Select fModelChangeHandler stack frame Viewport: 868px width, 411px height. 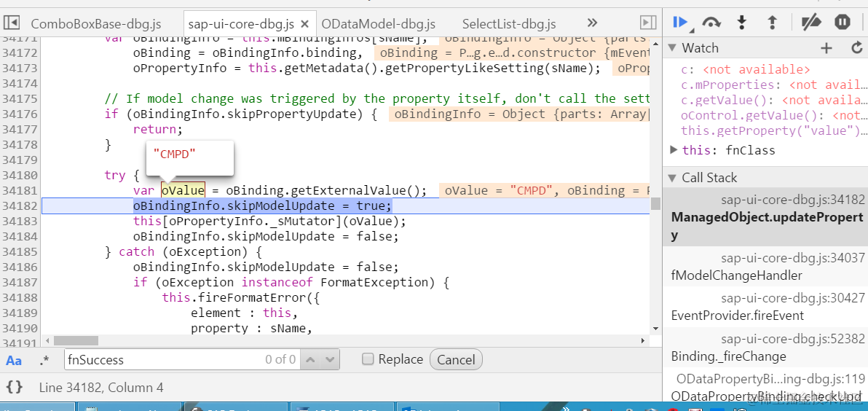[765, 267]
